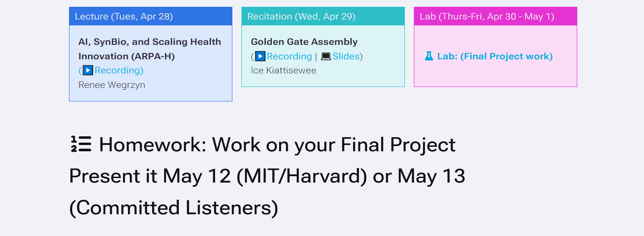Click Renee Wegrzyn speaker name

[x=112, y=85]
